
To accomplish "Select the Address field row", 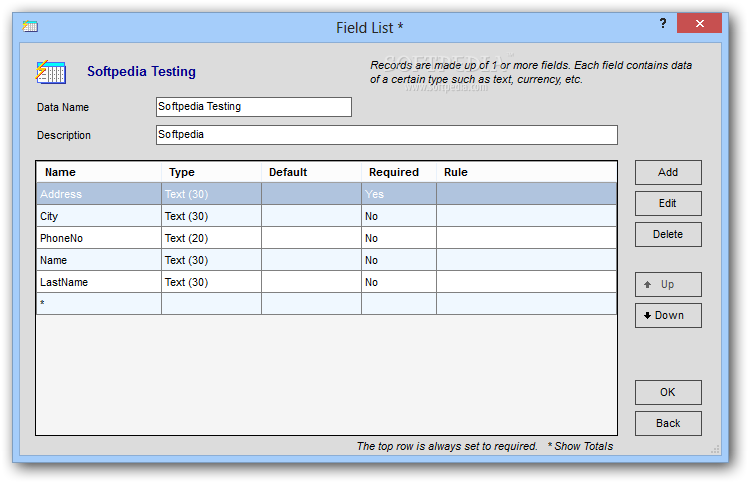I will pyautogui.click(x=326, y=194).
